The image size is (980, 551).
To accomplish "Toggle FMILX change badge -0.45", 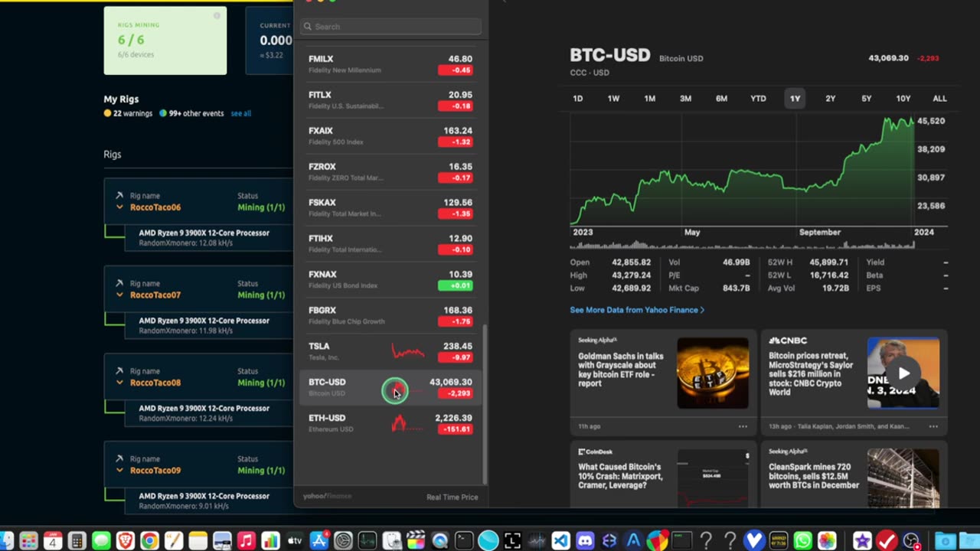I will (455, 70).
